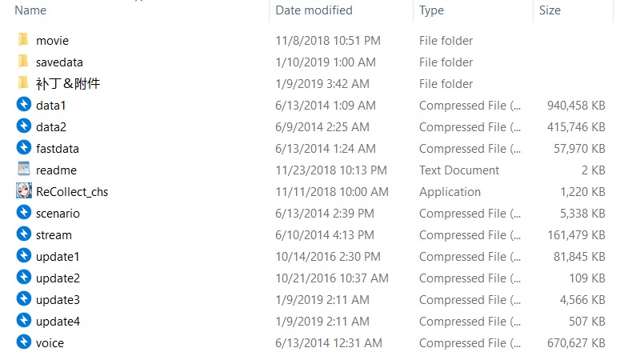This screenshot has height=364, width=644.
Task: Sort files by the Name column
Action: (x=30, y=10)
